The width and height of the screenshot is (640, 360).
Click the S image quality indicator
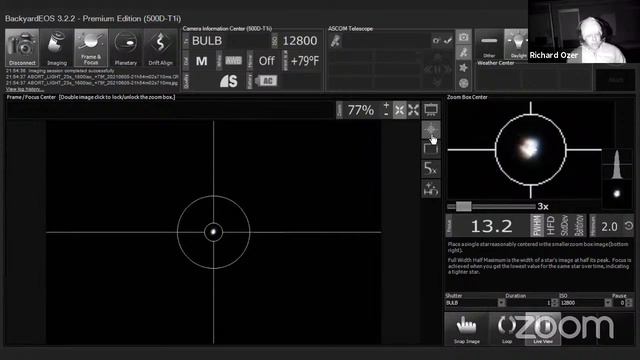[229, 81]
